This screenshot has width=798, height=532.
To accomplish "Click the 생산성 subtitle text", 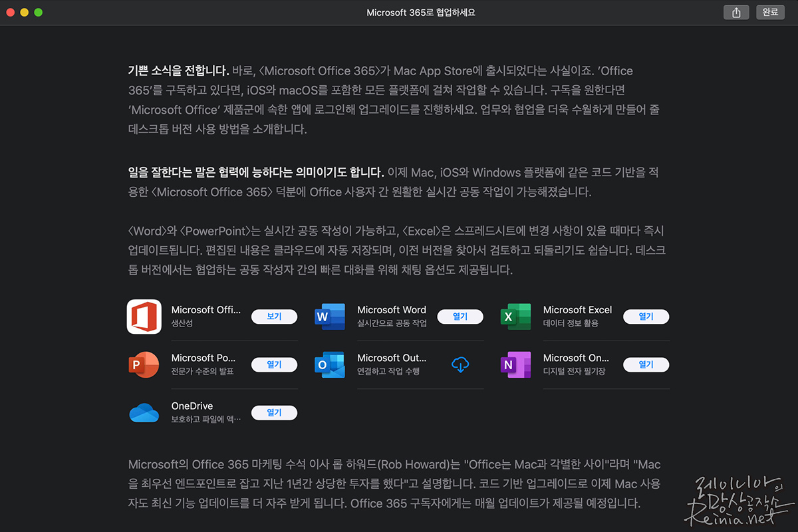I will click(x=182, y=323).
